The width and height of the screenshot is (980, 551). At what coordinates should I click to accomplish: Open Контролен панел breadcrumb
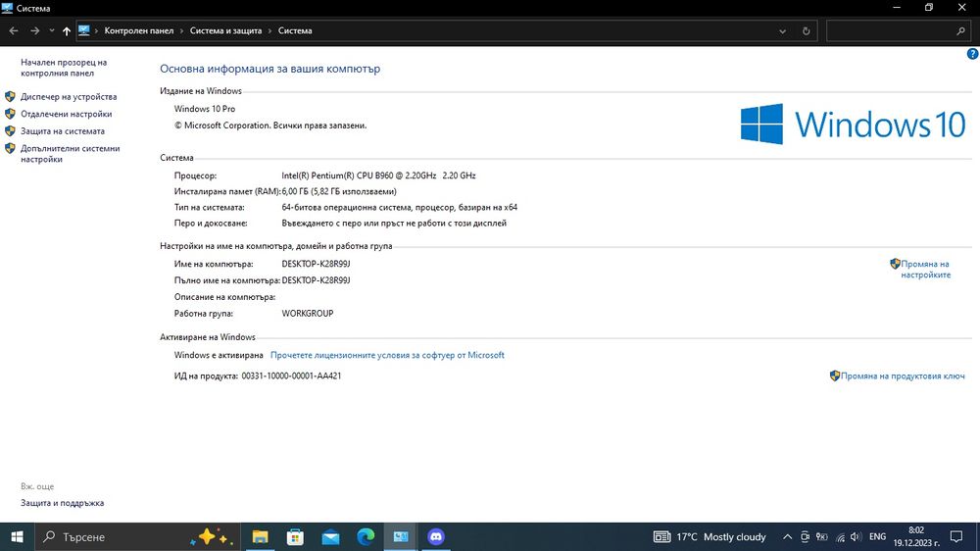(x=139, y=30)
